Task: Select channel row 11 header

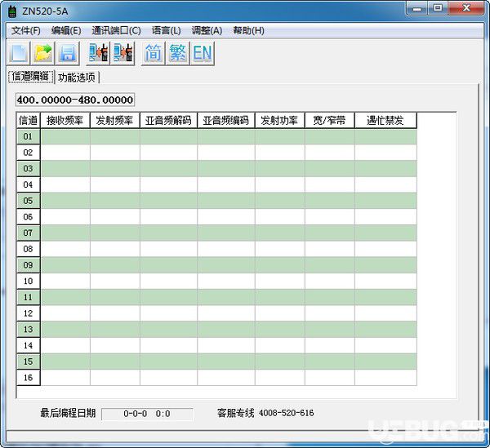Action: coord(28,297)
